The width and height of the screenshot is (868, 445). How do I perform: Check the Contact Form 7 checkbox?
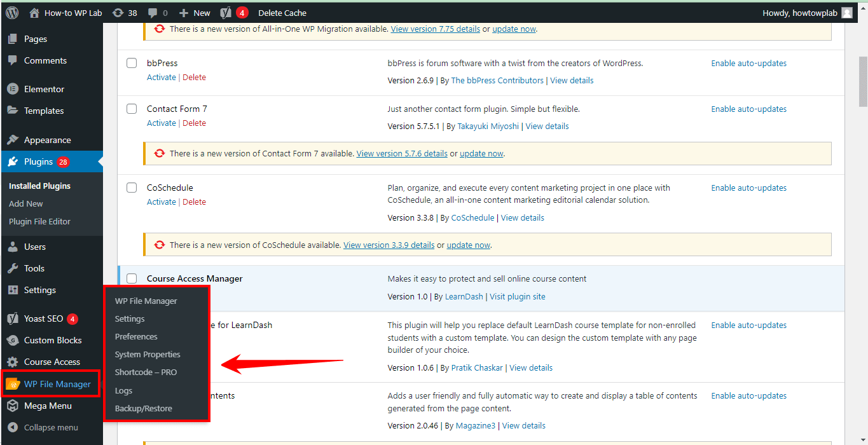(x=132, y=109)
